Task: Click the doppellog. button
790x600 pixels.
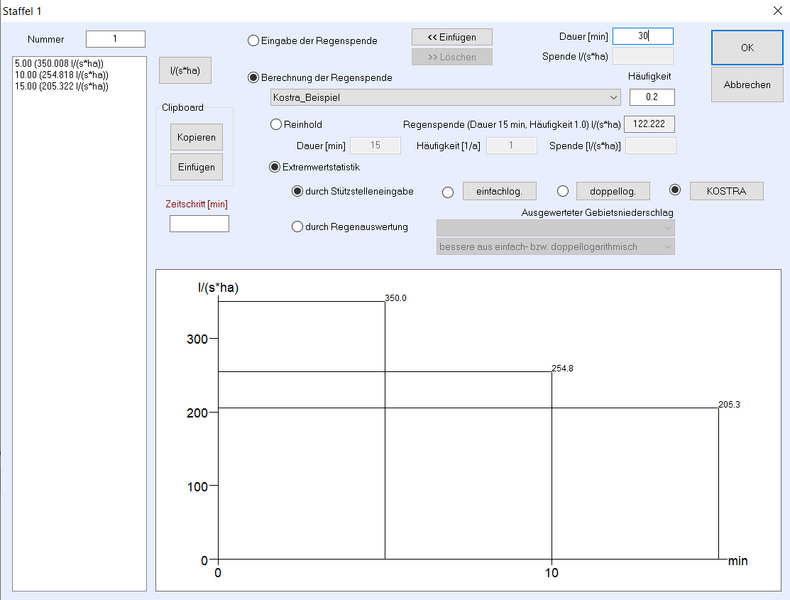Action: [613, 191]
